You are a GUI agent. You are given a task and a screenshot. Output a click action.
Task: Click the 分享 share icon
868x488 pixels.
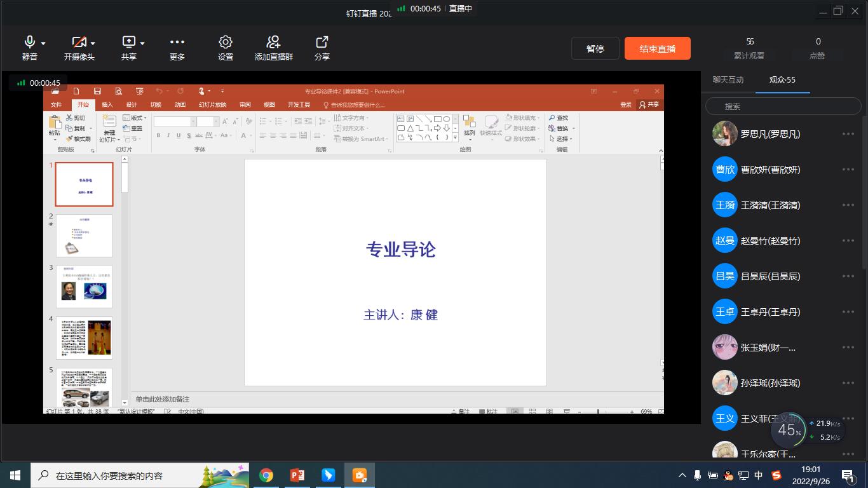pyautogui.click(x=322, y=43)
